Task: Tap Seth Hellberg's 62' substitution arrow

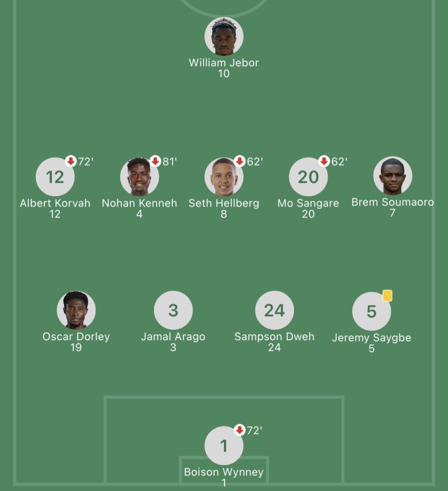Action: pyautogui.click(x=240, y=161)
